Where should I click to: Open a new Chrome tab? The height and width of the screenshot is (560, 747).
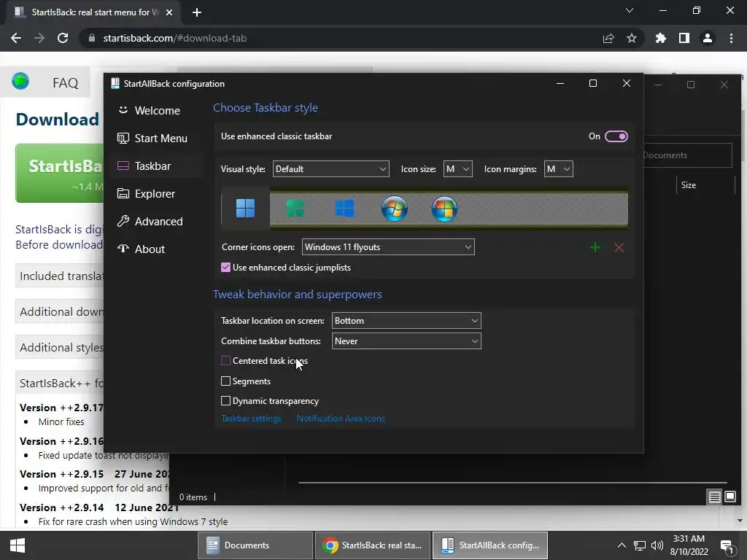pos(197,12)
